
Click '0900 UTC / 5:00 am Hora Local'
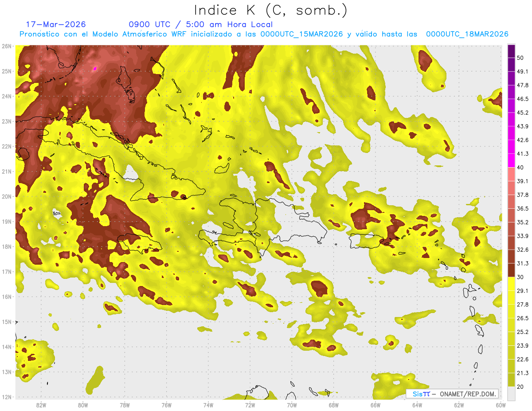click(x=201, y=24)
